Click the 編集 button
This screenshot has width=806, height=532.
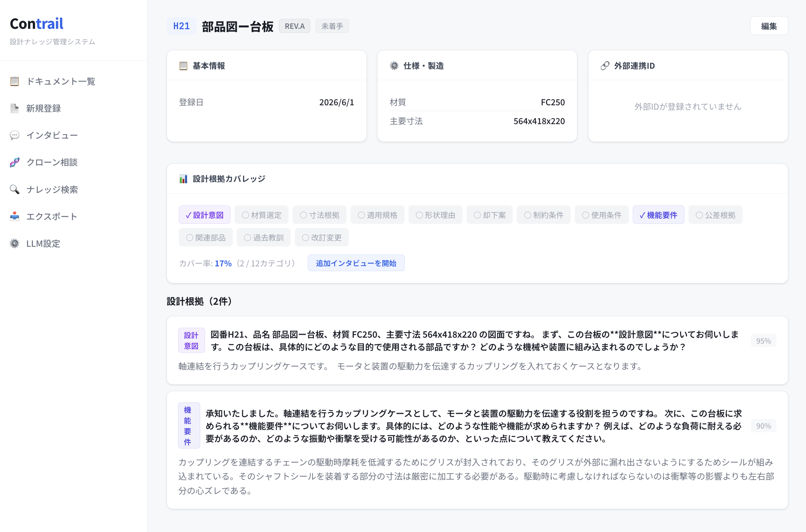(x=769, y=26)
